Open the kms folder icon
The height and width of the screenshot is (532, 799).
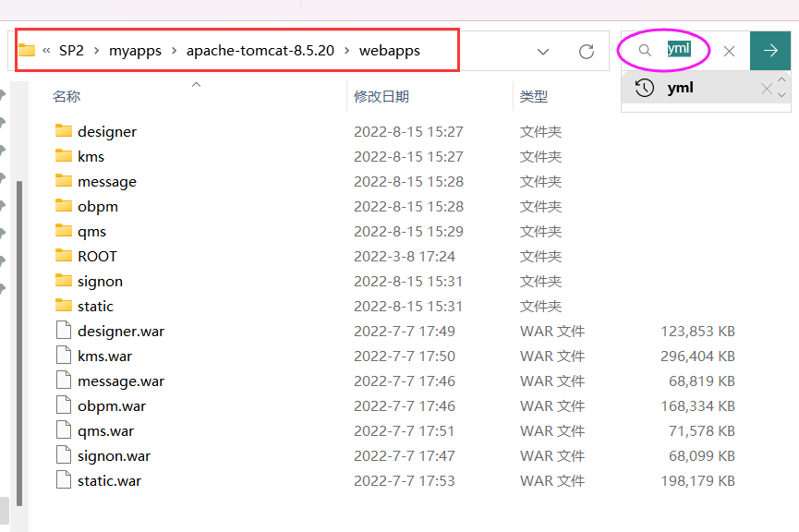(x=64, y=156)
